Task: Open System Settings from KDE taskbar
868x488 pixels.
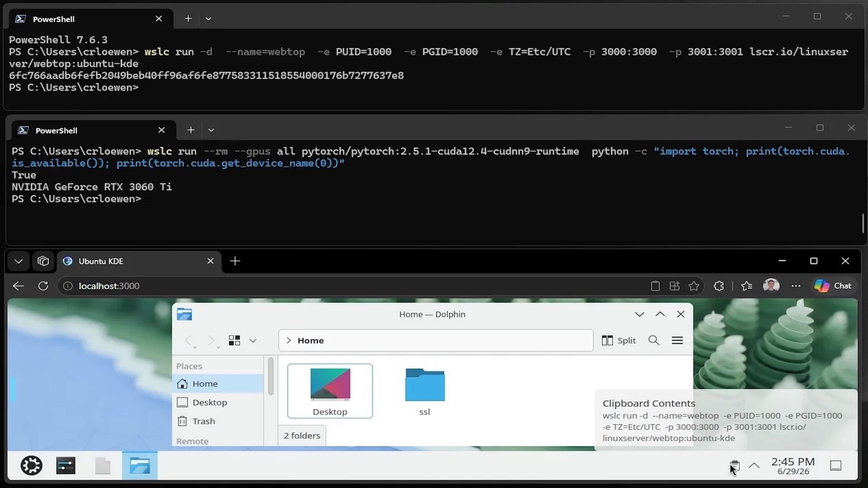Action: (x=66, y=465)
